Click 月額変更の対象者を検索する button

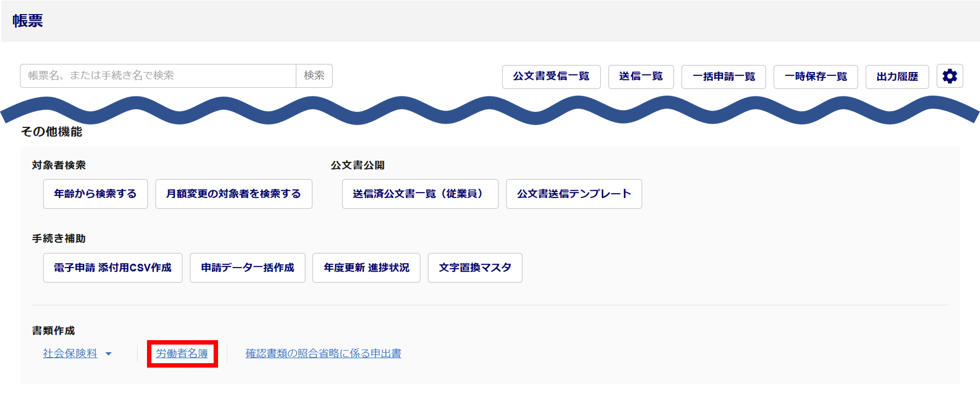click(234, 194)
